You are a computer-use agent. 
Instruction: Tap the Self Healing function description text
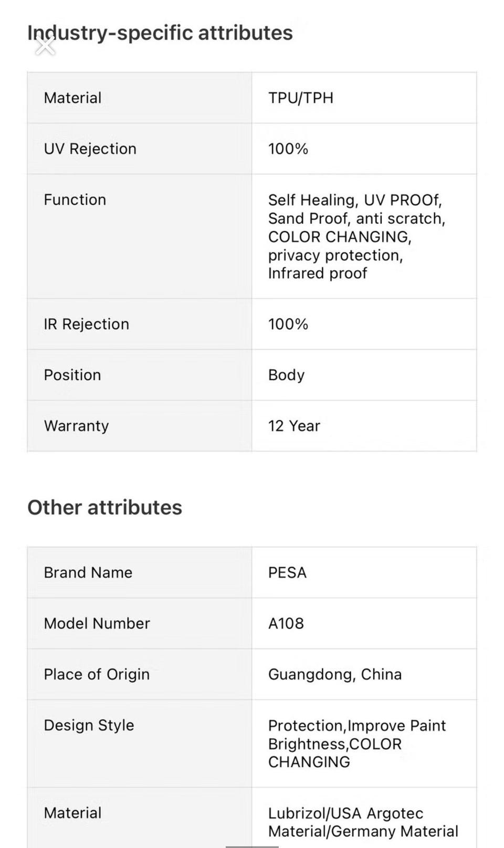(357, 237)
